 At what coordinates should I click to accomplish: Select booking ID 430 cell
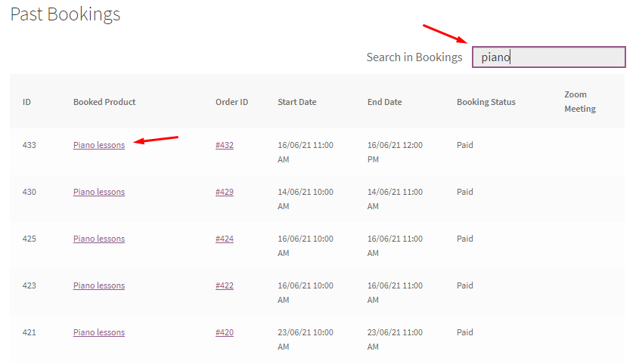29,192
